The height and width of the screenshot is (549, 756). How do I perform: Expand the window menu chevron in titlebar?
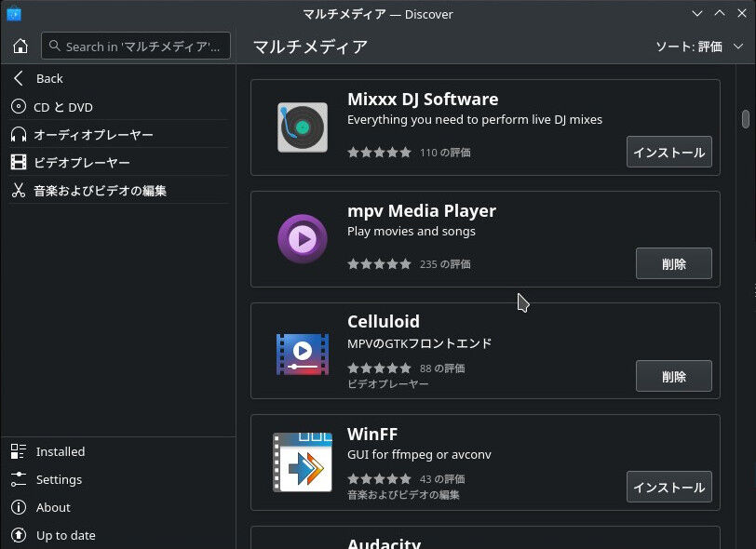pos(697,14)
